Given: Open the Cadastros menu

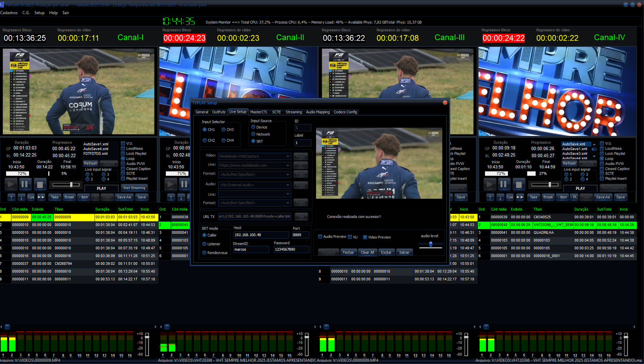Looking at the screenshot, I should (x=8, y=12).
